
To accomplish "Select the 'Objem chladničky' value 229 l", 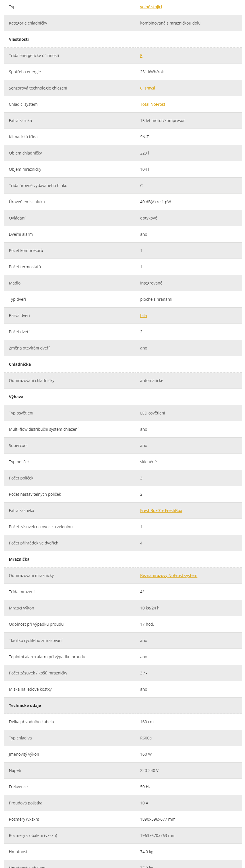I will pyautogui.click(x=144, y=153).
